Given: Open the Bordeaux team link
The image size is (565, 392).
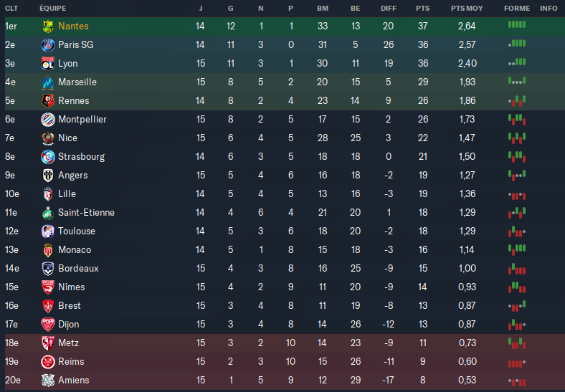Looking at the screenshot, I should click(78, 269).
